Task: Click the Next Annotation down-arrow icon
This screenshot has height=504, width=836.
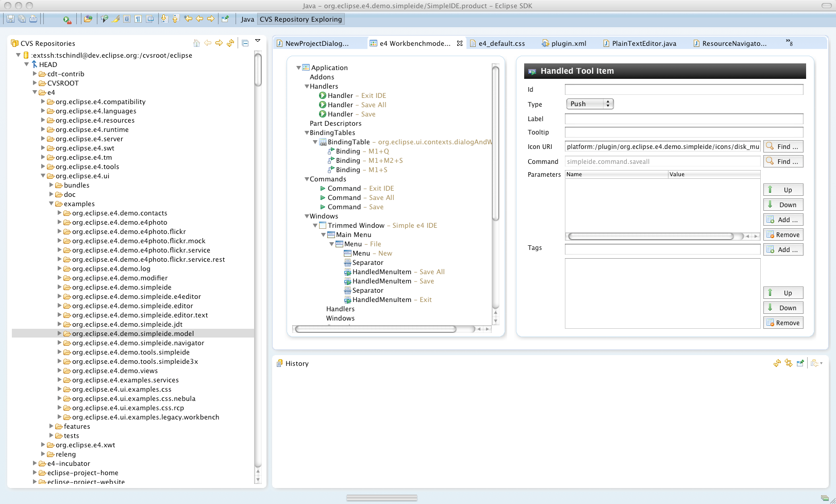Action: 164,19
